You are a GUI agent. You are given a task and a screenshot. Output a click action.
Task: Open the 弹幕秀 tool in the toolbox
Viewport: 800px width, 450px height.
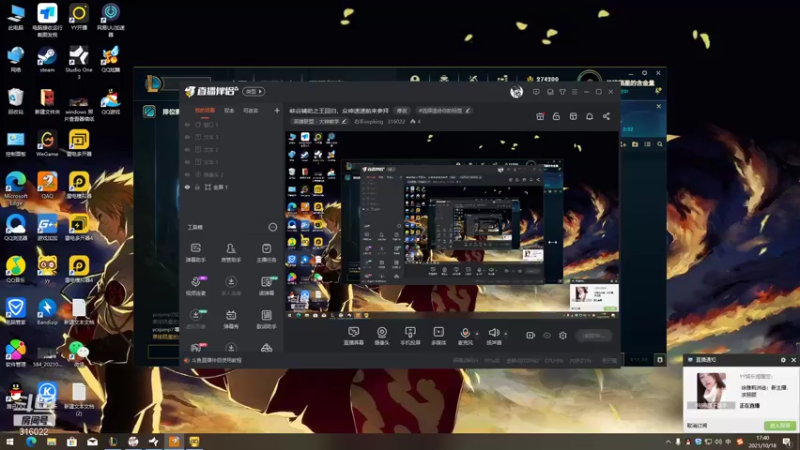231,319
